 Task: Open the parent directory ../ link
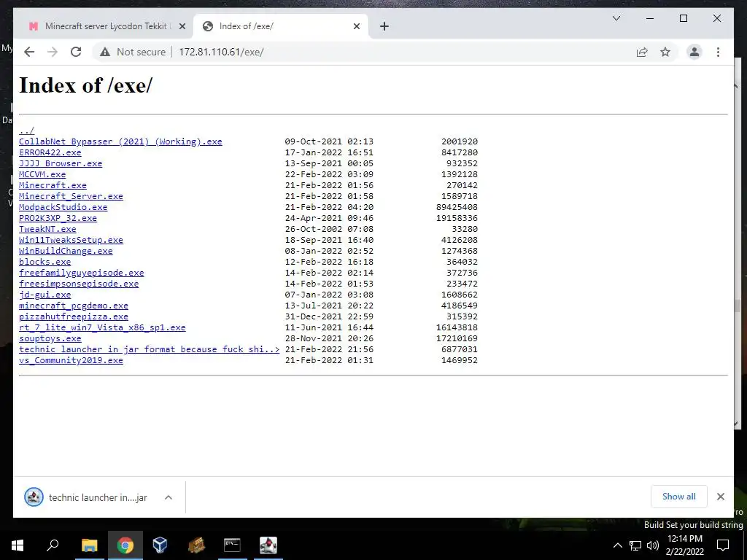click(x=26, y=131)
